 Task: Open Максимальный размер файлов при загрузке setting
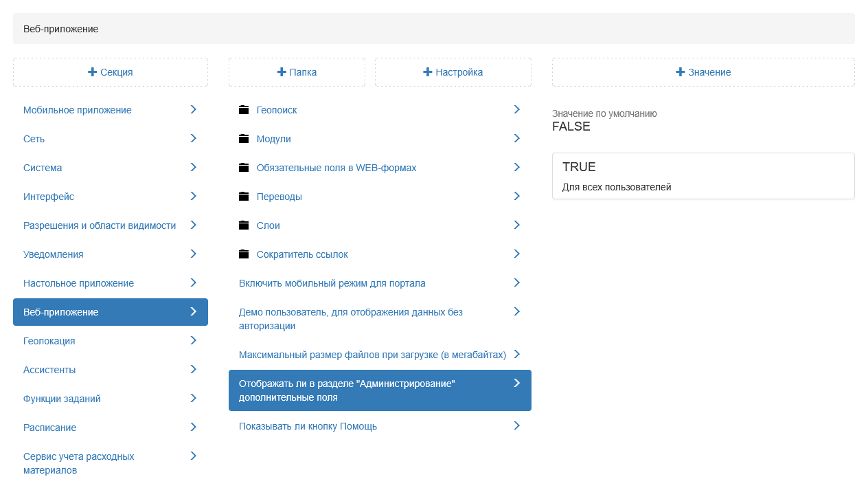(x=372, y=355)
